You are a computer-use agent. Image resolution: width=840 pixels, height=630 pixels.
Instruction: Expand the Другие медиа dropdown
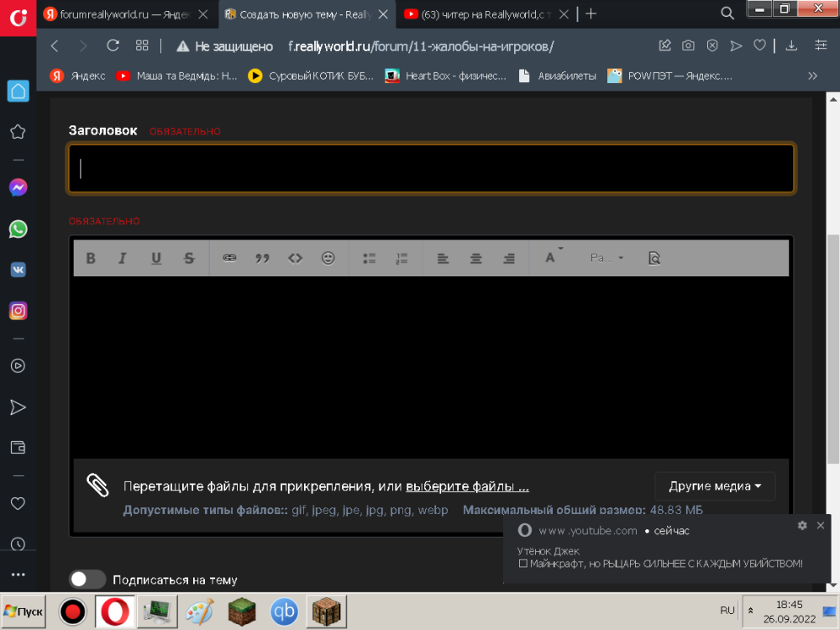715,486
